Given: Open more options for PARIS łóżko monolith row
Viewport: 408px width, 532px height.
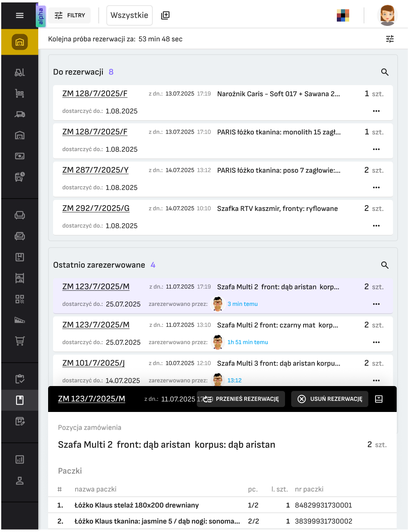Looking at the screenshot, I should pos(376,149).
